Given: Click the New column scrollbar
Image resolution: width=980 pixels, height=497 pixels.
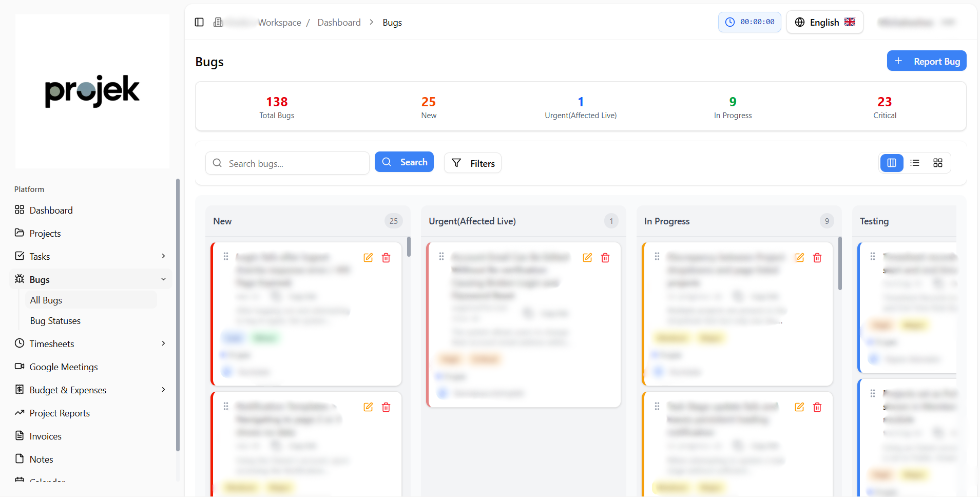Looking at the screenshot, I should [409, 246].
